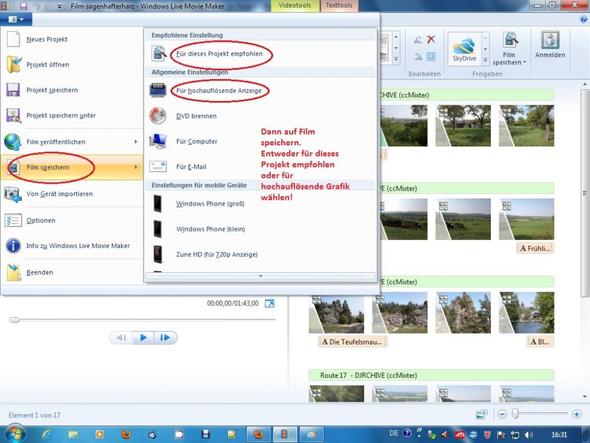Step to previous frame
The height and width of the screenshot is (443, 590).
click(121, 338)
